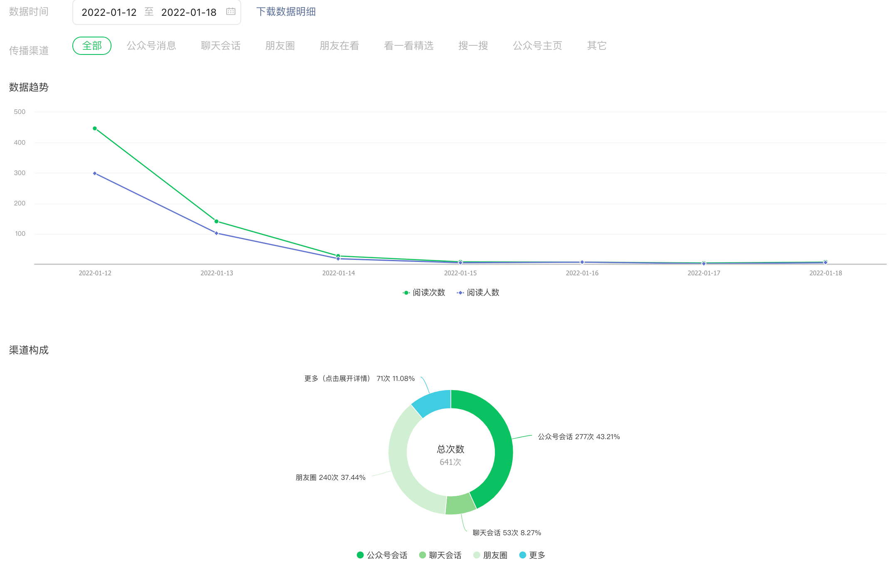The image size is (895, 588).
Task: Click the calendar icon in date range field
Action: click(231, 12)
